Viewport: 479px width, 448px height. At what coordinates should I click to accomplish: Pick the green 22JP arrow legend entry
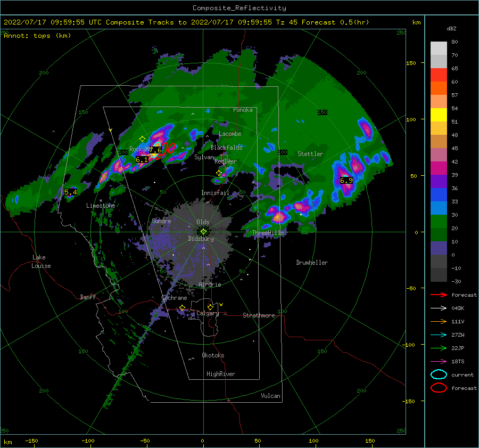point(439,348)
